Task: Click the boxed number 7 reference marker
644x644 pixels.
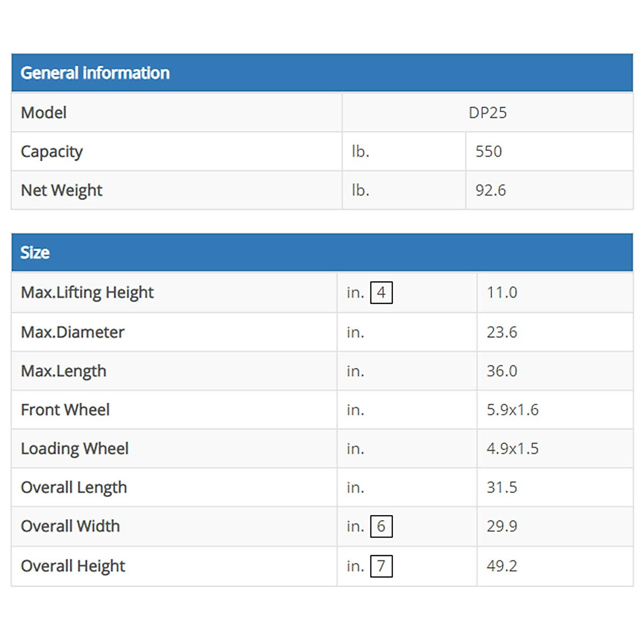Action: pyautogui.click(x=381, y=566)
